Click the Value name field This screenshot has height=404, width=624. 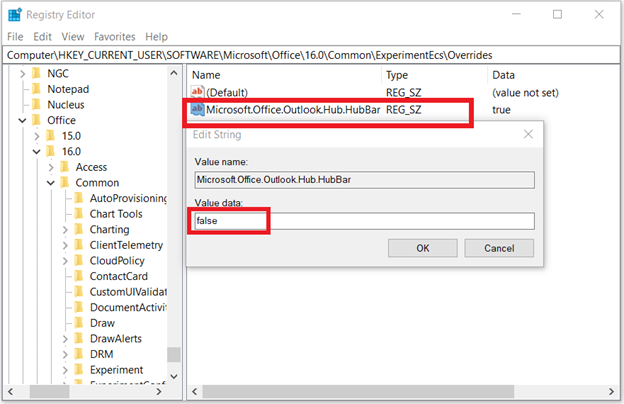click(x=364, y=180)
